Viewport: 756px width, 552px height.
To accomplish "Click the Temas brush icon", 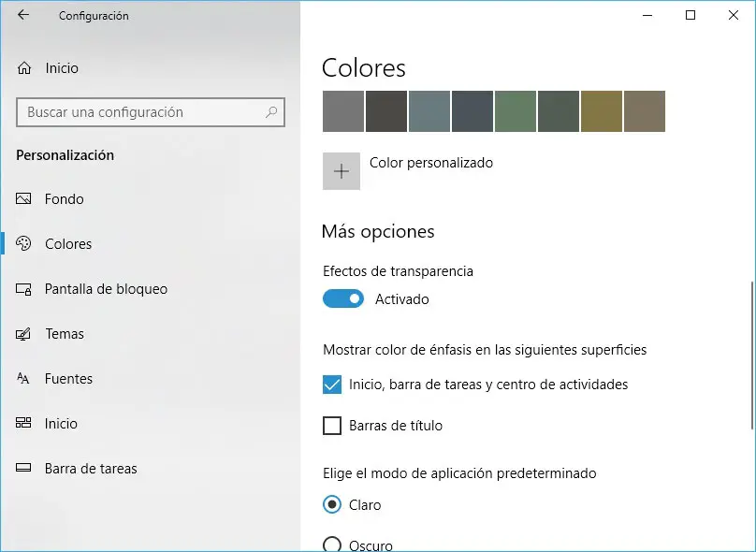I will (x=24, y=334).
